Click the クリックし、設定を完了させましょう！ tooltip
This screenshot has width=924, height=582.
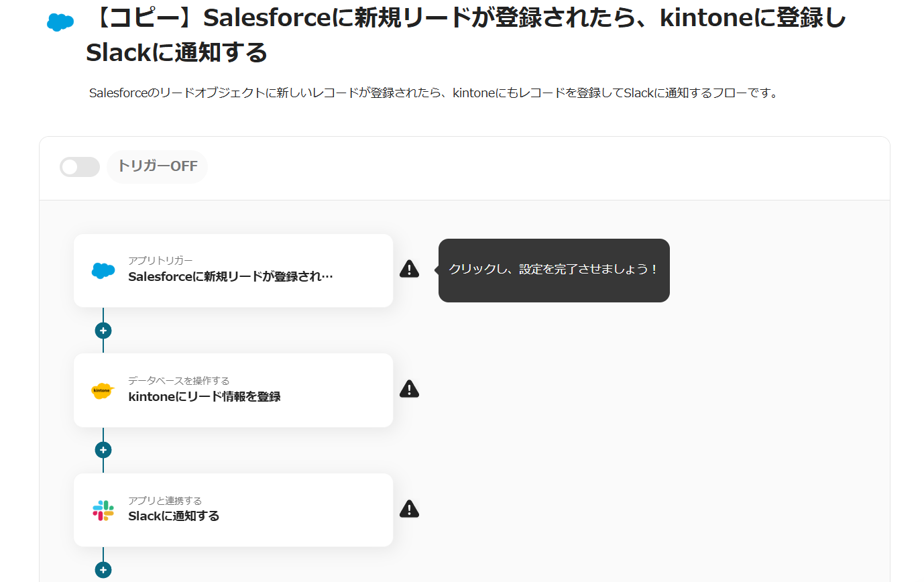(554, 270)
